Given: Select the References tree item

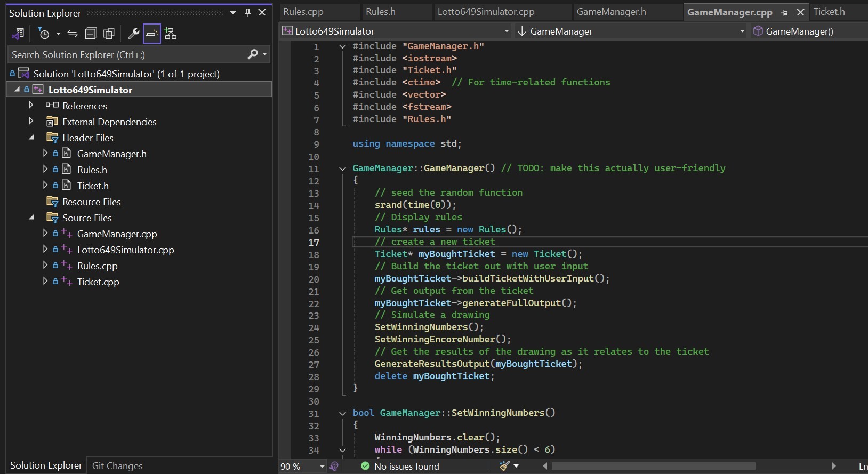Looking at the screenshot, I should click(x=84, y=106).
